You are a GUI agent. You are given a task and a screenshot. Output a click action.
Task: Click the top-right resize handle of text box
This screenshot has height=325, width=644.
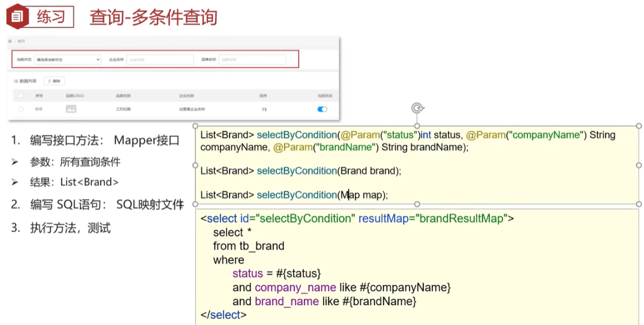pos(639,126)
